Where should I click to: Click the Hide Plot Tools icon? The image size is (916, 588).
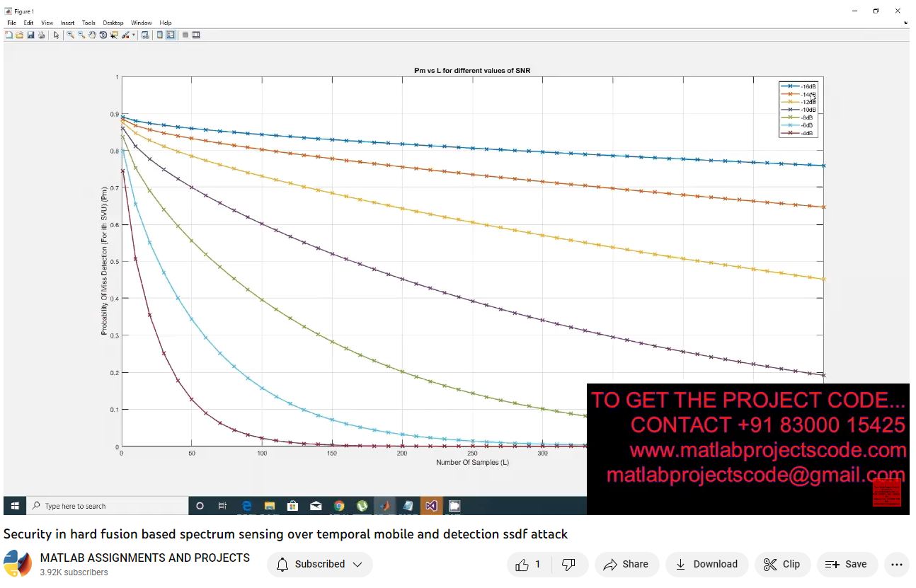click(x=185, y=35)
